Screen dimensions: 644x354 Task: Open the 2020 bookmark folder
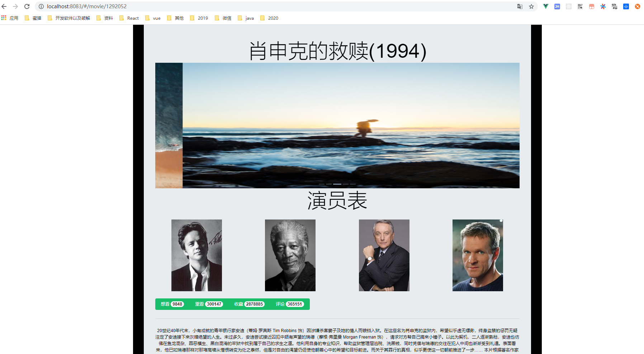tap(269, 18)
